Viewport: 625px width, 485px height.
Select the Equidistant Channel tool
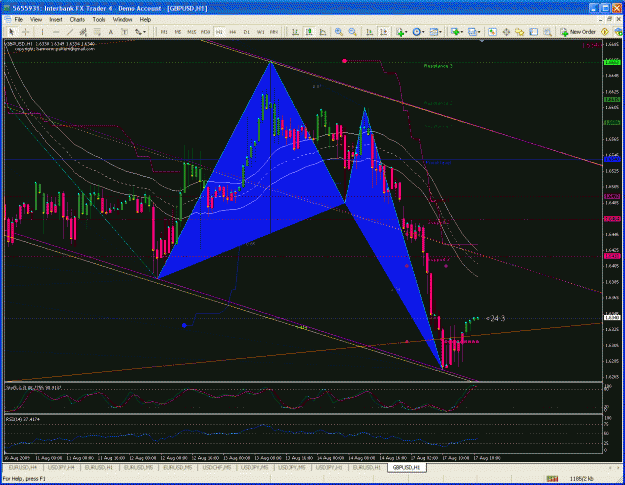coord(83,32)
